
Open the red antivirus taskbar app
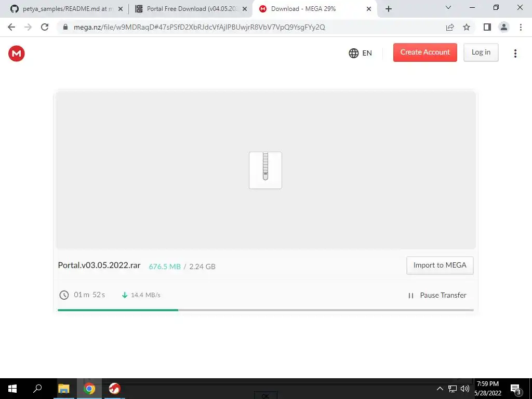(115, 389)
